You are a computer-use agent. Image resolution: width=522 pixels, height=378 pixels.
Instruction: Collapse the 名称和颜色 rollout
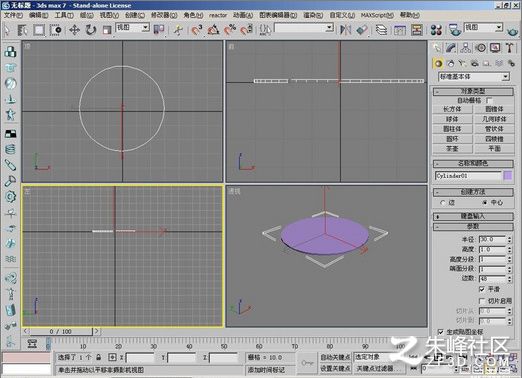click(473, 163)
